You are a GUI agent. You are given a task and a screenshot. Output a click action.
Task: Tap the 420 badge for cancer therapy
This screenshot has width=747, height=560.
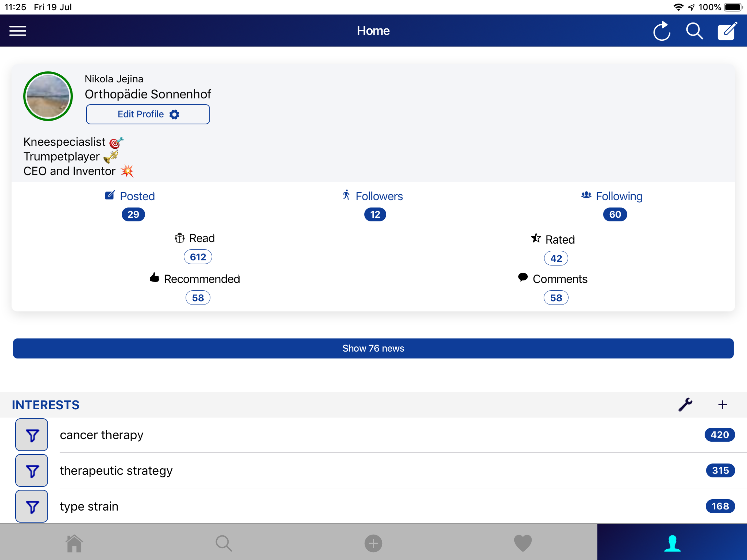tap(720, 435)
